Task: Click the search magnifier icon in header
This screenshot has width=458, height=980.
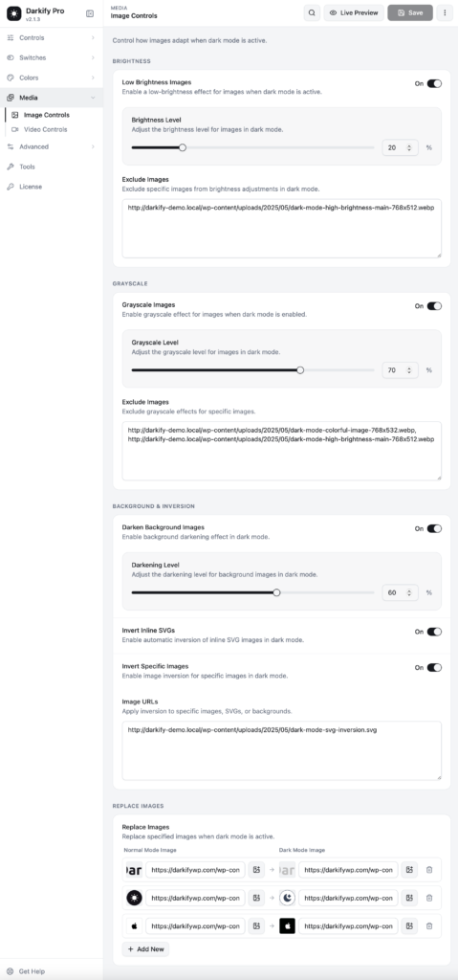Action: point(312,12)
